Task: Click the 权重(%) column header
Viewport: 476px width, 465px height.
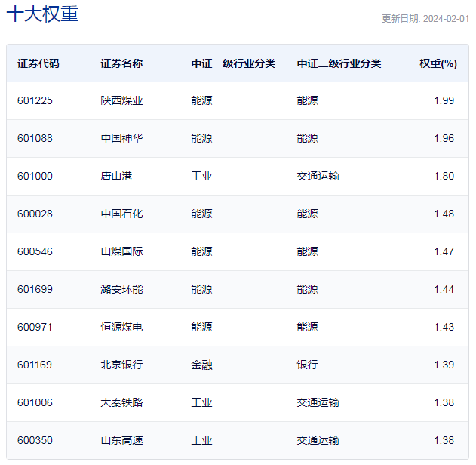Action: (x=438, y=63)
